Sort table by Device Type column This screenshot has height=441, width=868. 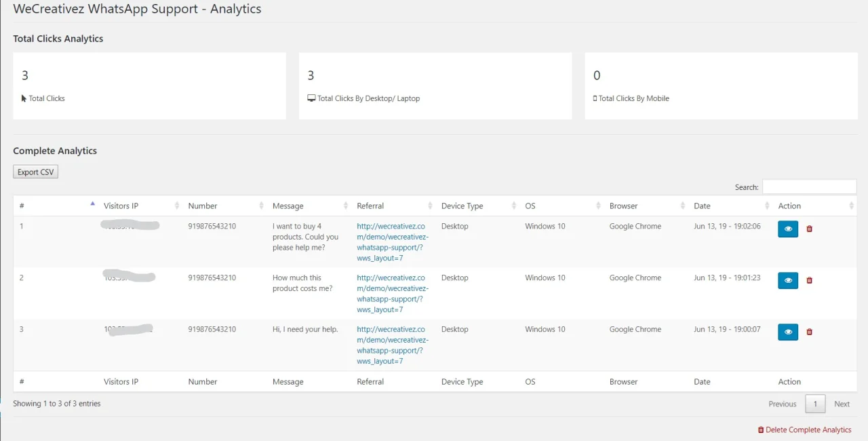click(477, 206)
